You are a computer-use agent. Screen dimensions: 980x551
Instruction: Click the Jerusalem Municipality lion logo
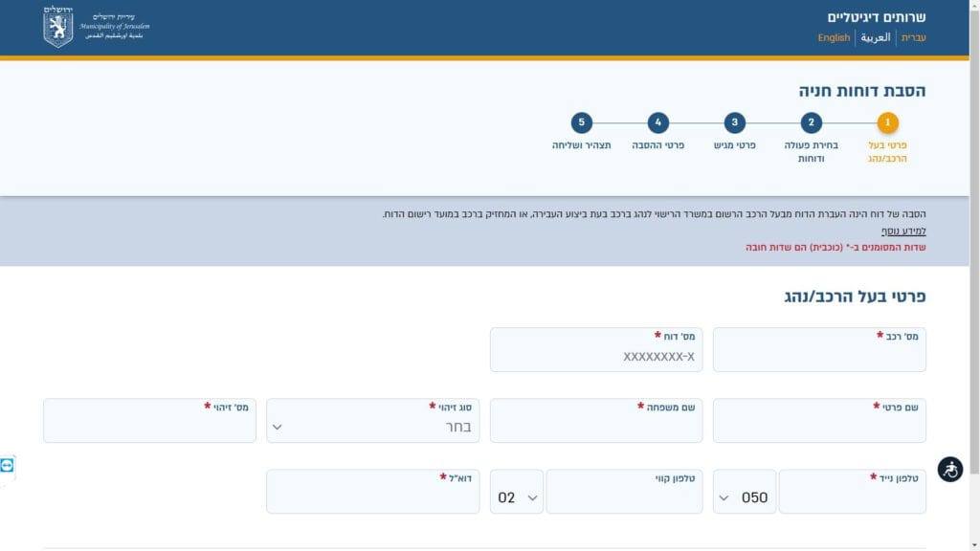coord(58,27)
